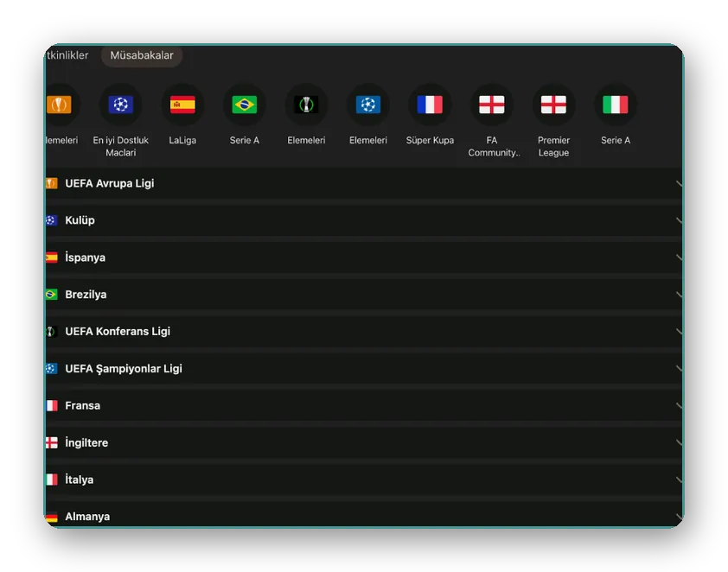This screenshot has width=728, height=572.
Task: Expand the UEFA Konferans Ligi row
Action: pos(363,332)
